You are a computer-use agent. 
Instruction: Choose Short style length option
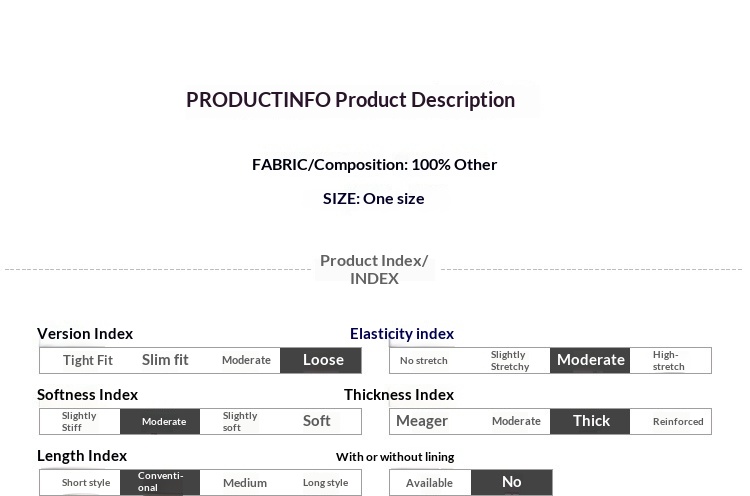coord(86,483)
